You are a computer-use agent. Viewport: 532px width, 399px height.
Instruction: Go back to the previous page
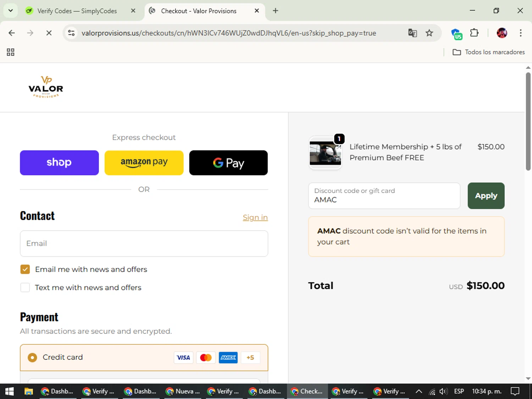(12, 33)
